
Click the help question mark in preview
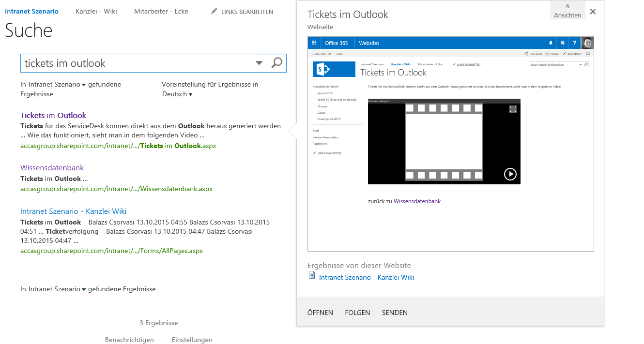575,43
